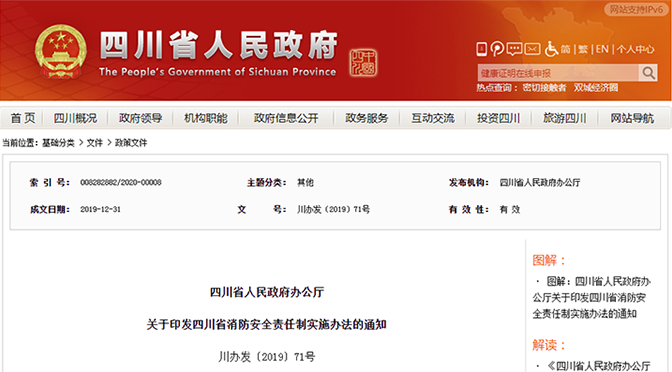Open the chat bubble message icon

click(x=514, y=49)
